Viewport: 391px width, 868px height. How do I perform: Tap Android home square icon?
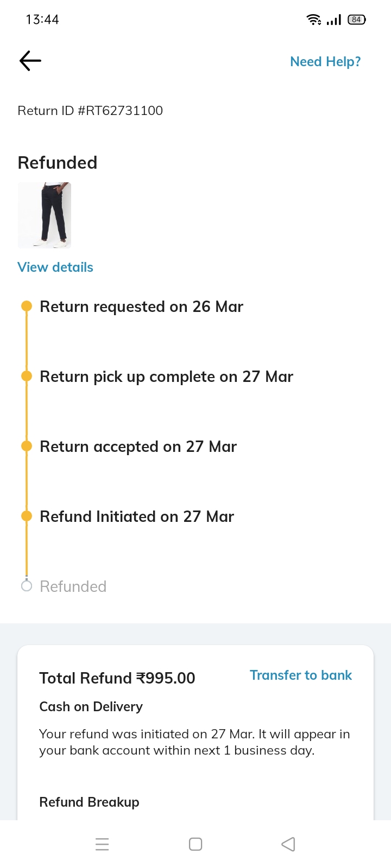195,844
